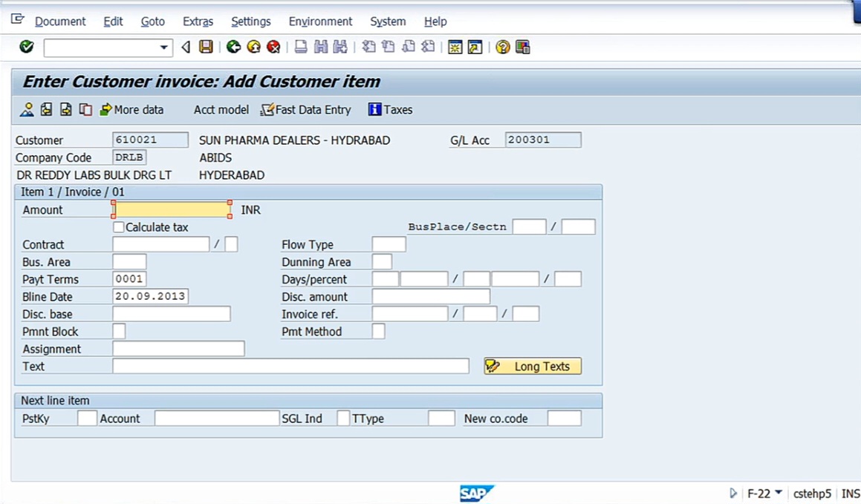Click into the Disc. base field

172,314
